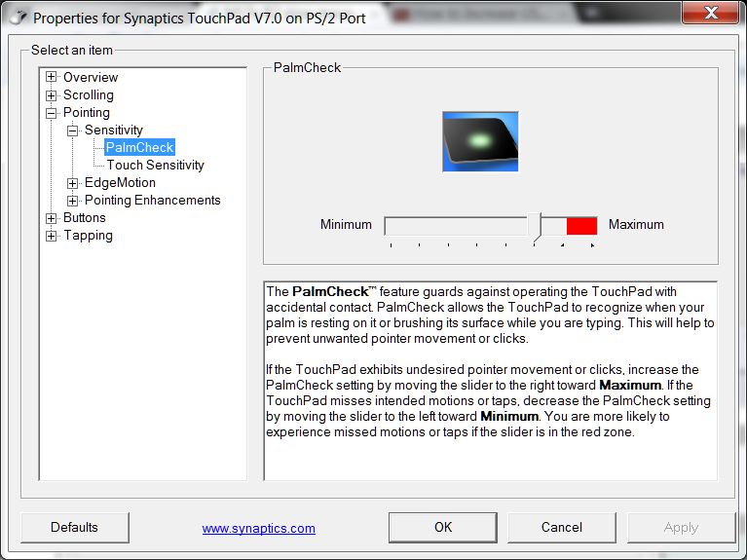747x560 pixels.
Task: Select the Sensitivity item
Action: point(113,131)
